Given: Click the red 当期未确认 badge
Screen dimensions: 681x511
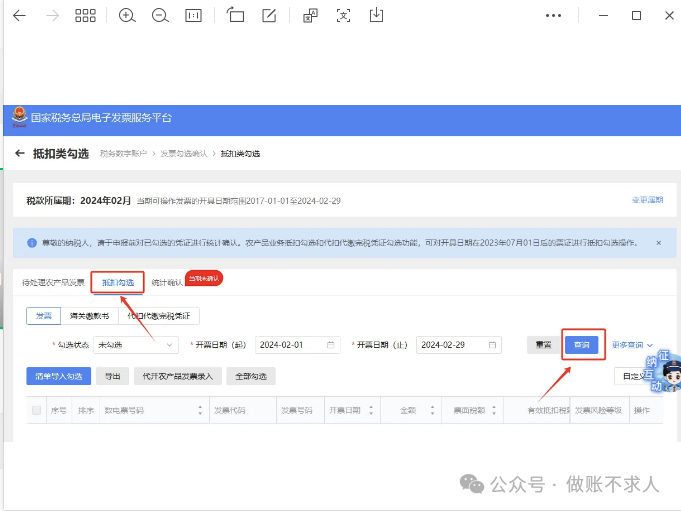Looking at the screenshot, I should (204, 278).
